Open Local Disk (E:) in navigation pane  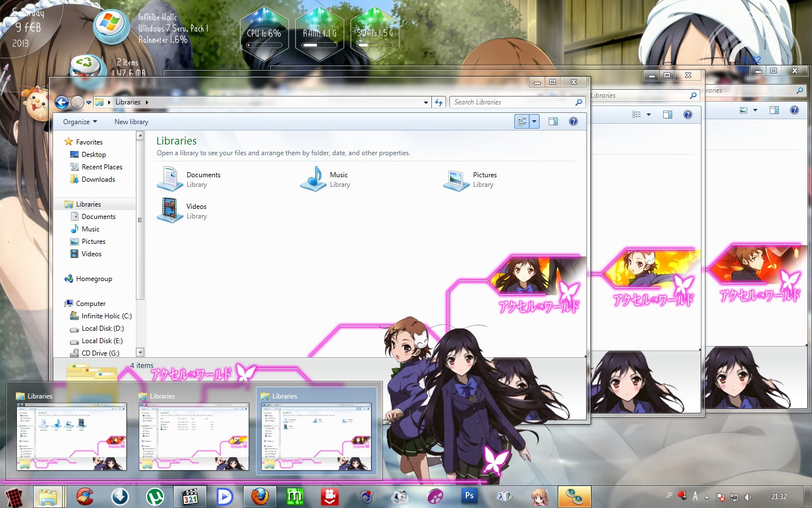tap(101, 341)
